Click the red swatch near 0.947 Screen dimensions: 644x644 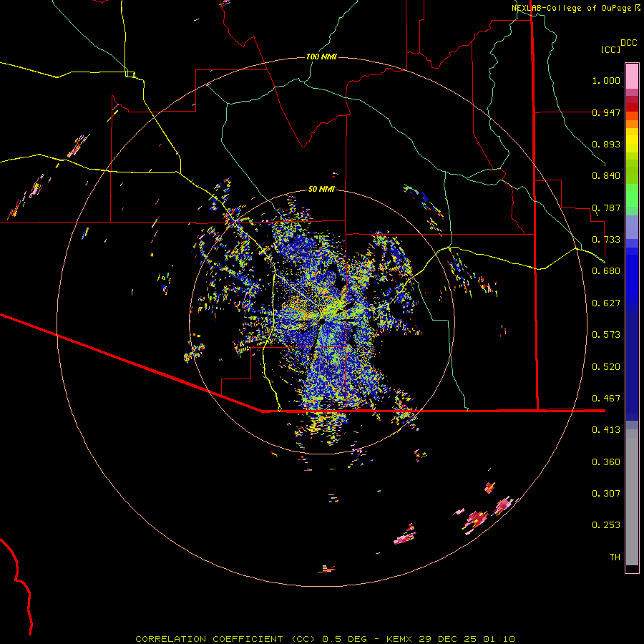632,107
